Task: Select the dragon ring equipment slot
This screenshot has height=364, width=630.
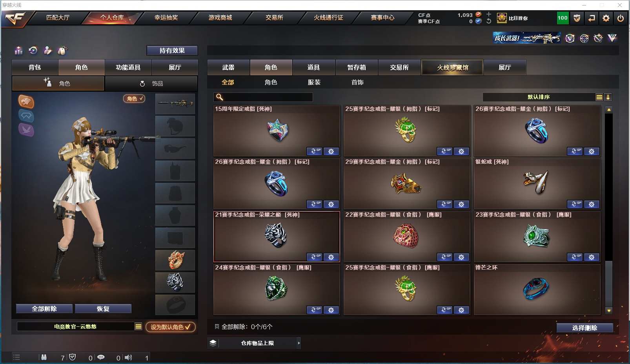Action: point(175,260)
